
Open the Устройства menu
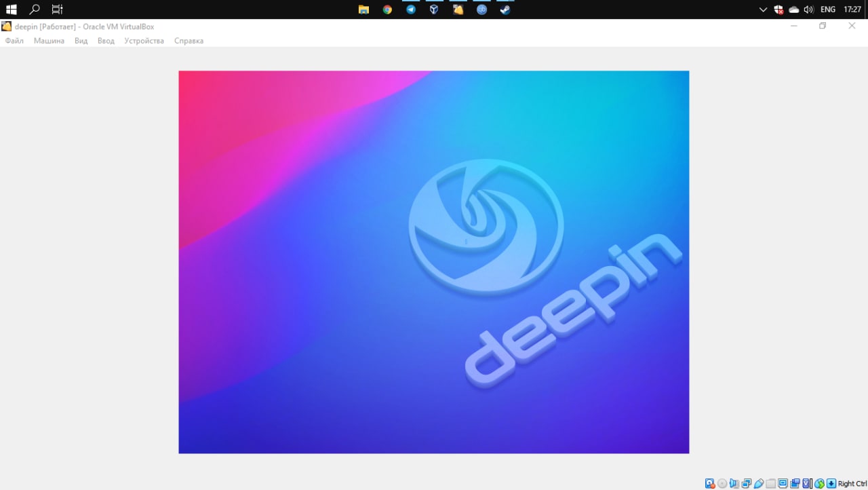tap(144, 41)
